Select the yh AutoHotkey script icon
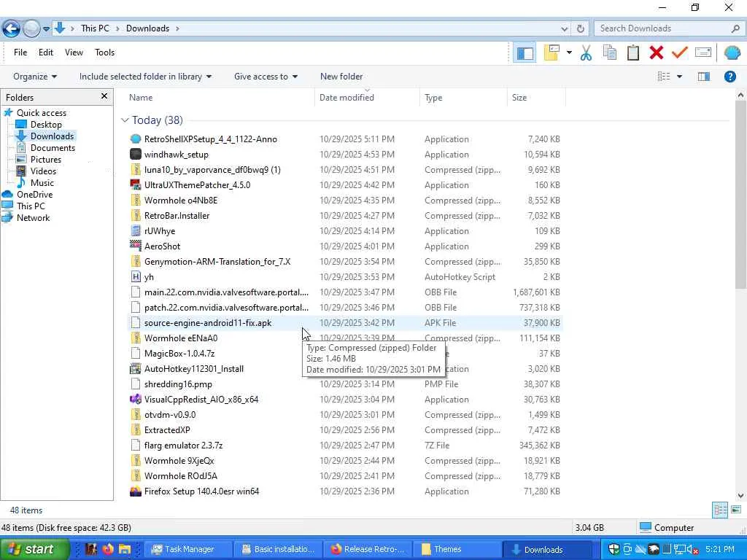 [x=136, y=276]
